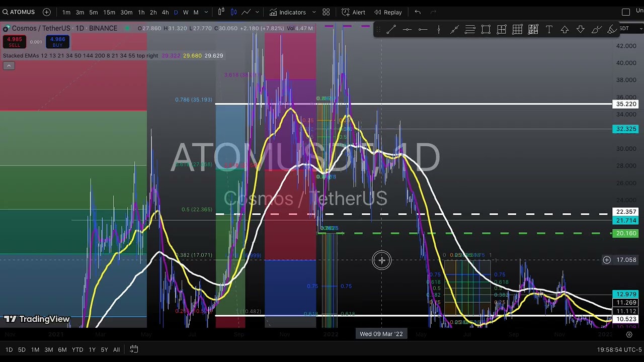This screenshot has width=644, height=362.
Task: Set range to 1M at bottom
Action: click(35, 349)
